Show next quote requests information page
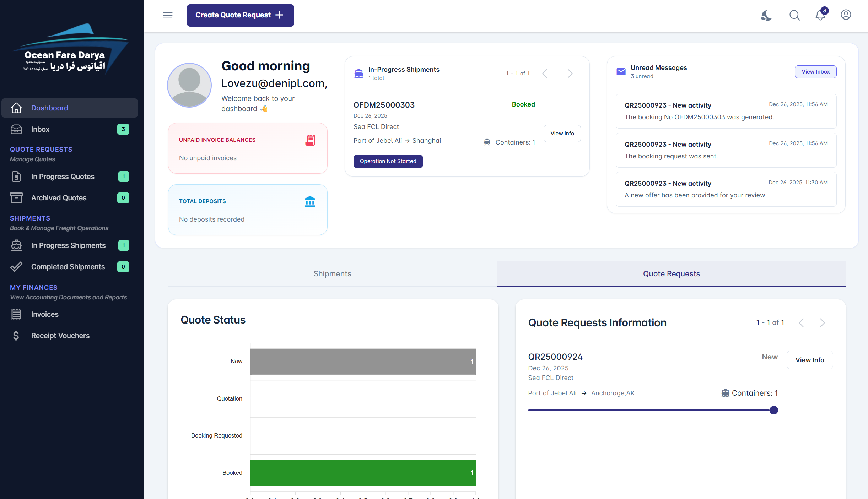The width and height of the screenshot is (868, 499). click(x=822, y=323)
